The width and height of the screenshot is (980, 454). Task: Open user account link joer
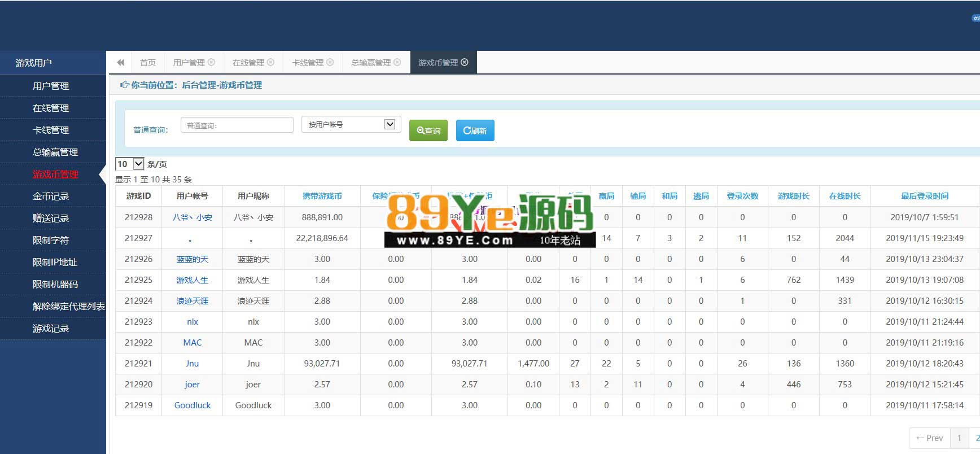click(193, 385)
